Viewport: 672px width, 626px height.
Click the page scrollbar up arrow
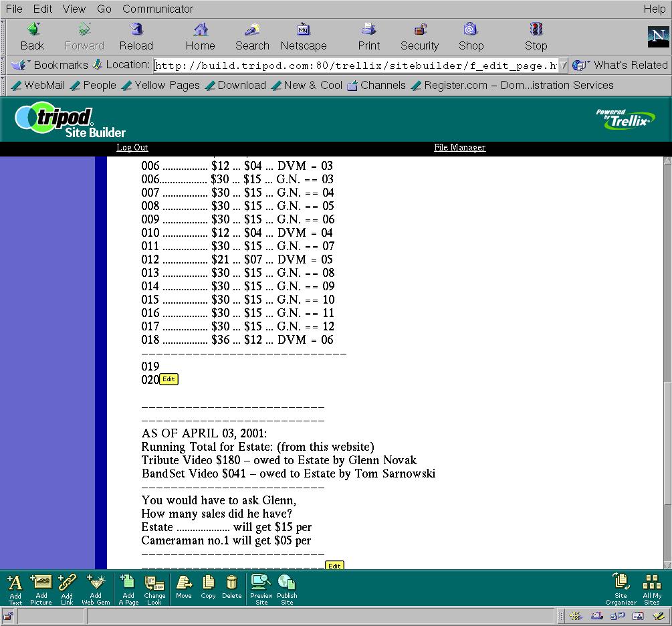pos(668,161)
